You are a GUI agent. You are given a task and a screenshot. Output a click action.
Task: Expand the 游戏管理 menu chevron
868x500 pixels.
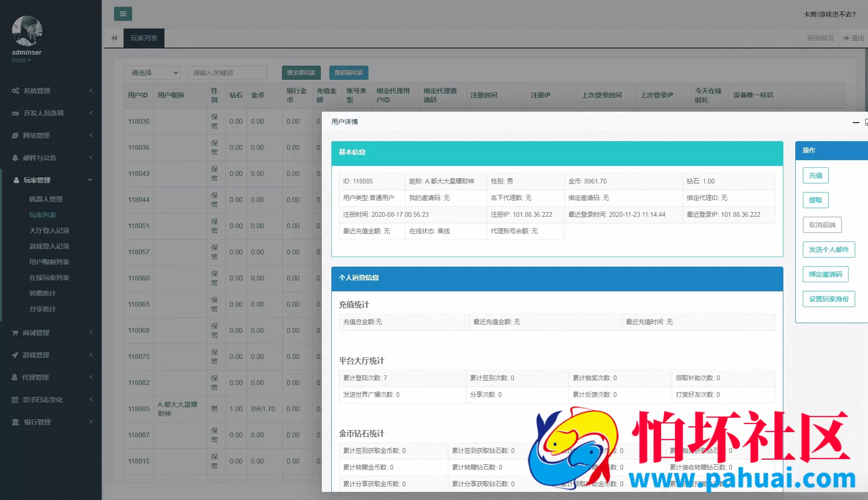[91, 355]
